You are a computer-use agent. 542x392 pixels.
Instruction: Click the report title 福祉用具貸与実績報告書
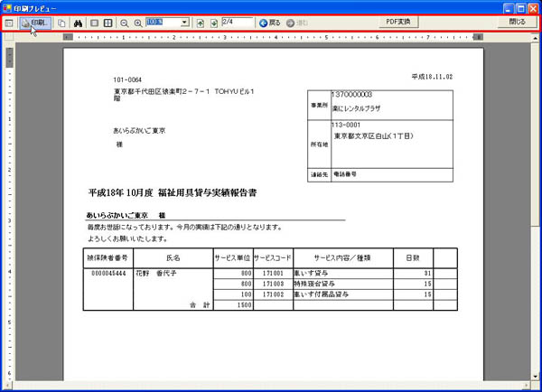(x=208, y=192)
